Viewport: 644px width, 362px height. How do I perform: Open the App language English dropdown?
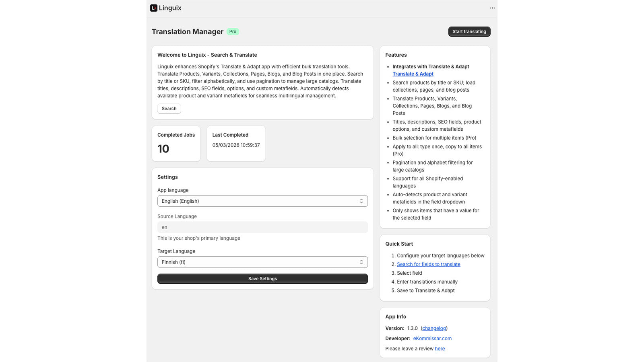pos(258,201)
